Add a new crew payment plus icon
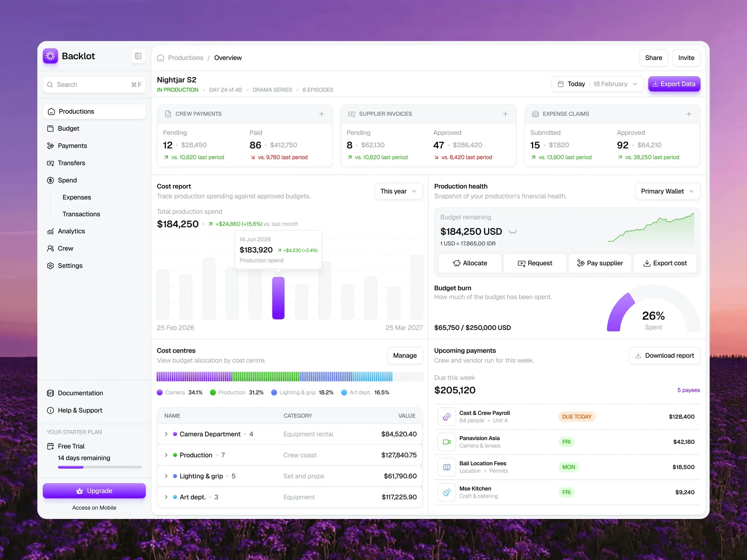The width and height of the screenshot is (747, 560). tap(322, 114)
